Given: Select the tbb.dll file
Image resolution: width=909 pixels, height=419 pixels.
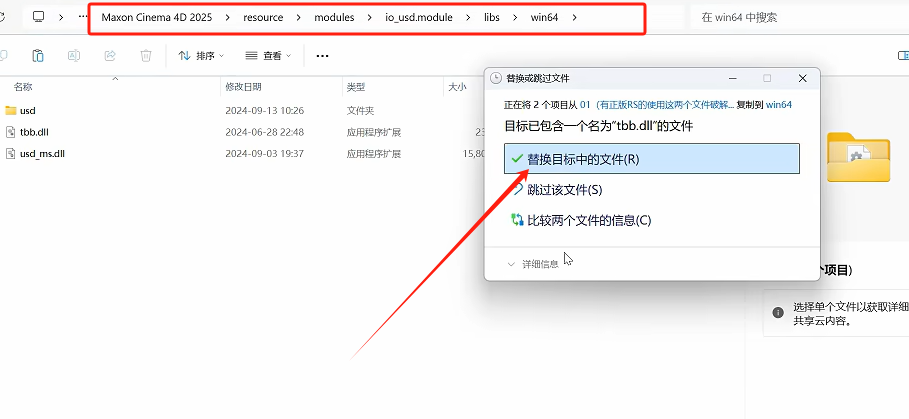Looking at the screenshot, I should 34,132.
